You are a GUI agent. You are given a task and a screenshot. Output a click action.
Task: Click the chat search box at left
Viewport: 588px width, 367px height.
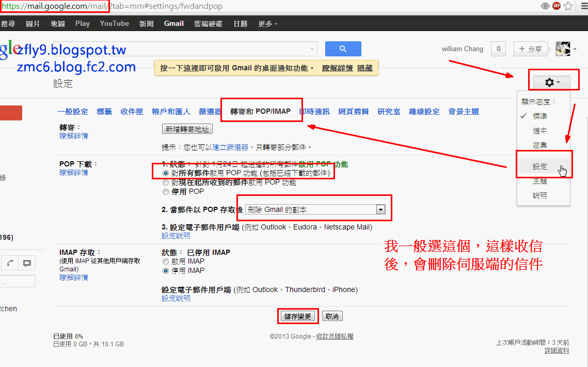point(18,281)
